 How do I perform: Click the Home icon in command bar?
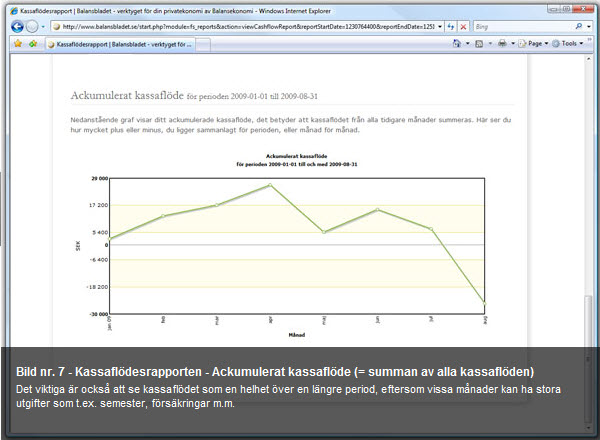[457, 44]
